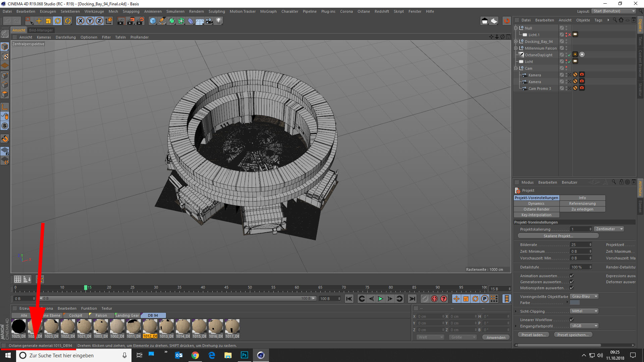This screenshot has height=362, width=644.
Task: Click the Preset speichern button
Action: 573,335
